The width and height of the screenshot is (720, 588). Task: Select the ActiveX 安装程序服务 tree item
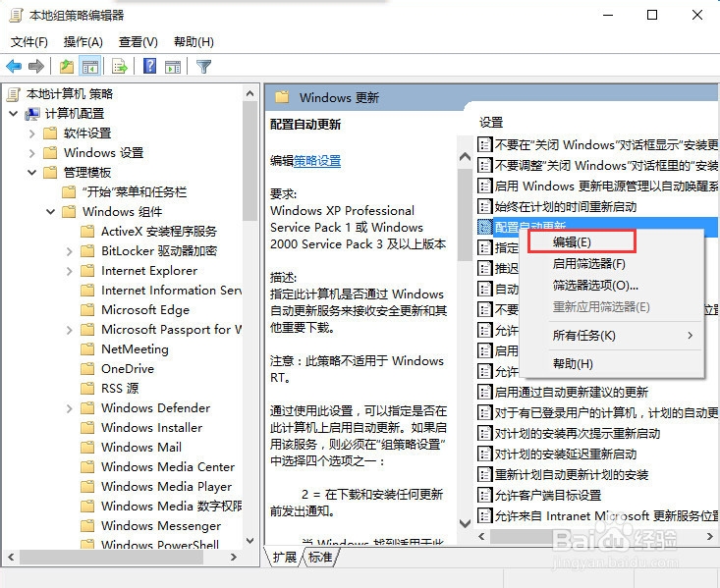159,232
